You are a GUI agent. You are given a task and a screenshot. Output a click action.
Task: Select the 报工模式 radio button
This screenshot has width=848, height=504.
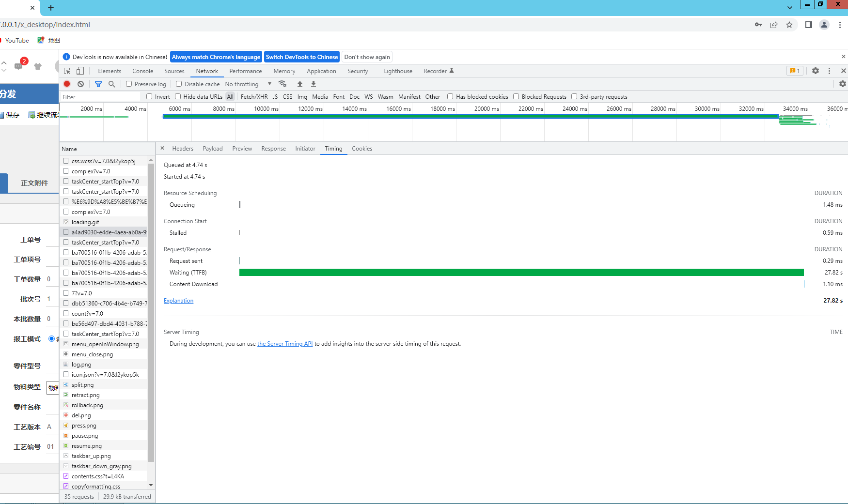click(52, 338)
